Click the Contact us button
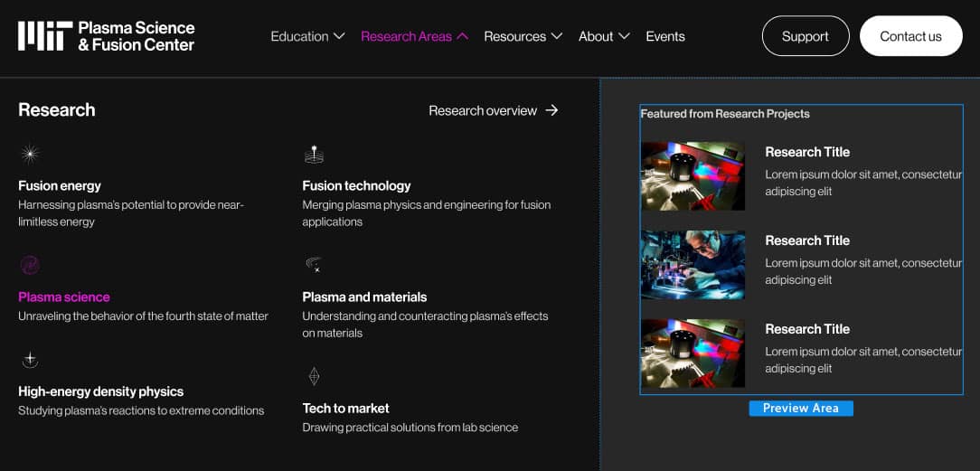 [x=910, y=36]
